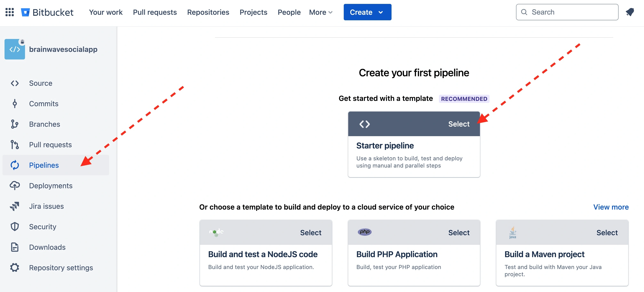The image size is (644, 292).
Task: Open the app switcher grid icon
Action: click(9, 12)
